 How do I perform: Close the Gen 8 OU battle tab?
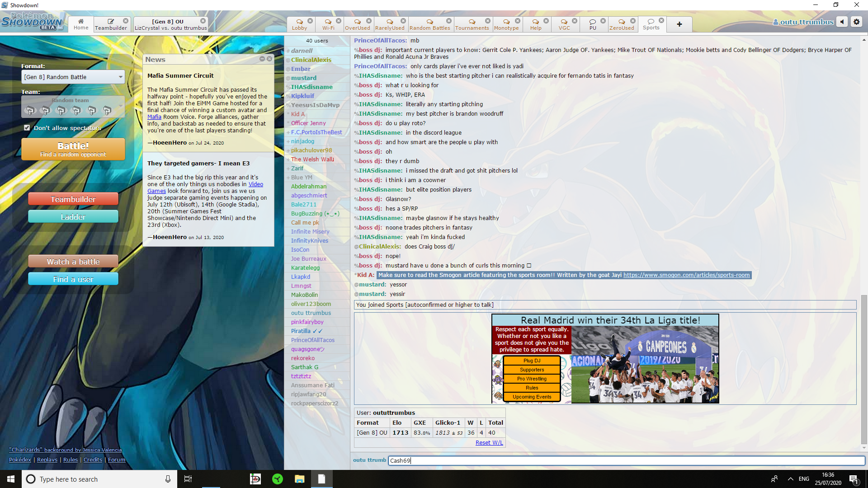pos(203,21)
